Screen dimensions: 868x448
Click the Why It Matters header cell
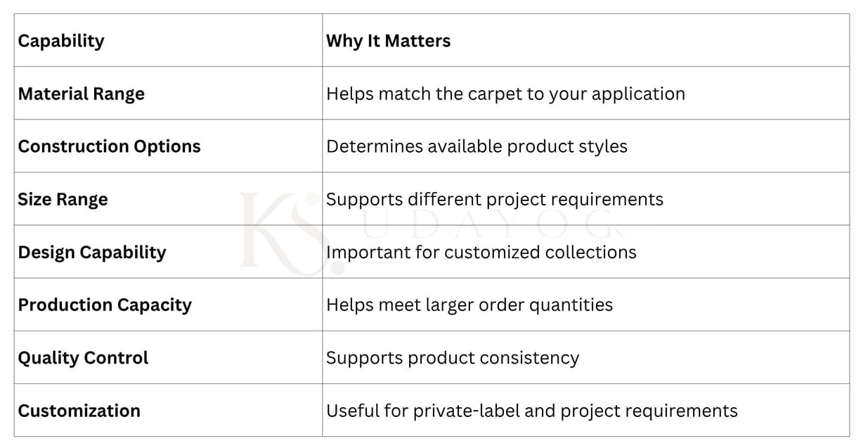[585, 40]
